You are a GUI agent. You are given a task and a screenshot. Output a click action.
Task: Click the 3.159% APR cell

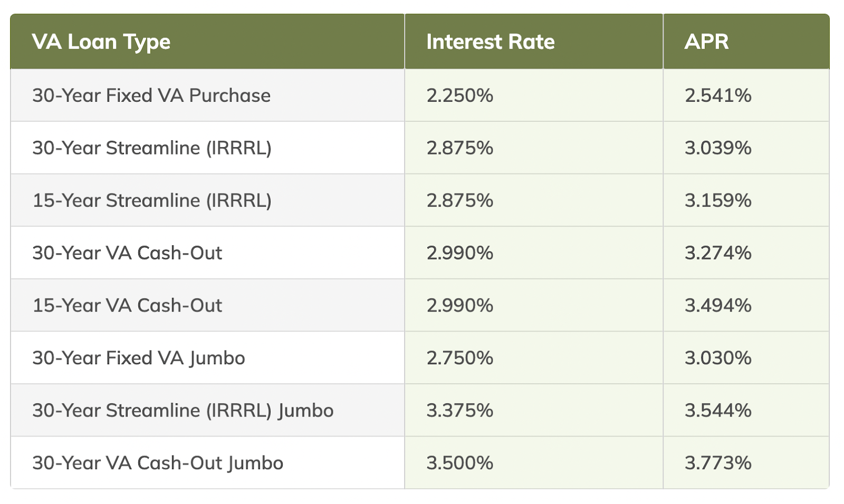[x=718, y=200]
